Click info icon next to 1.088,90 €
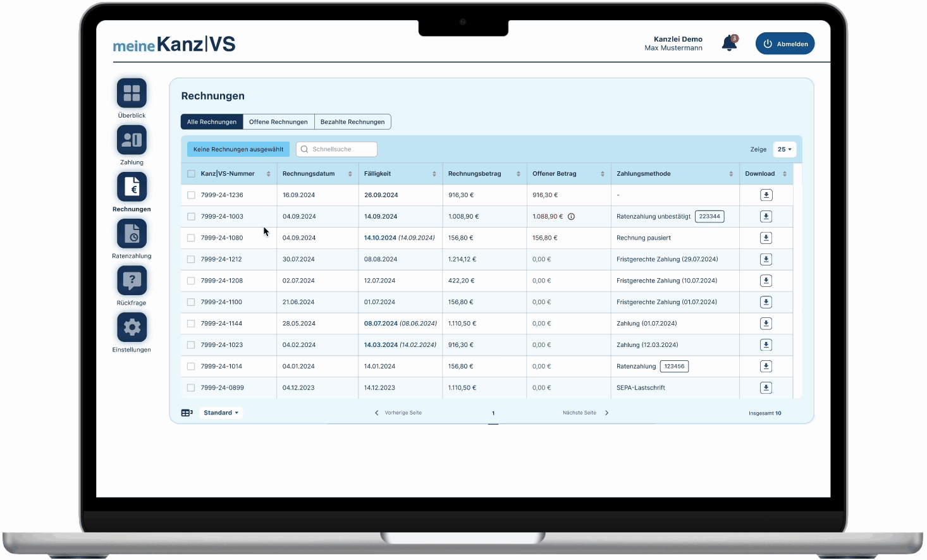Screen dimensions: 927x560 click(571, 217)
